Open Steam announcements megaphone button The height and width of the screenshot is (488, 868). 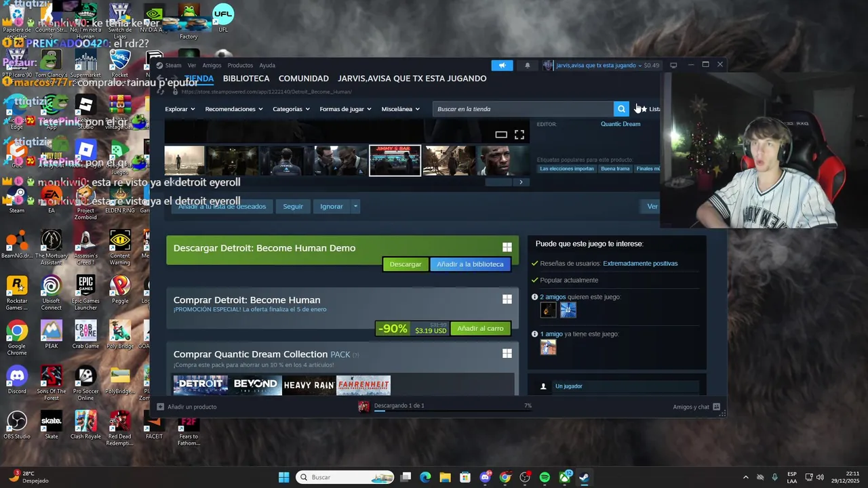502,65
